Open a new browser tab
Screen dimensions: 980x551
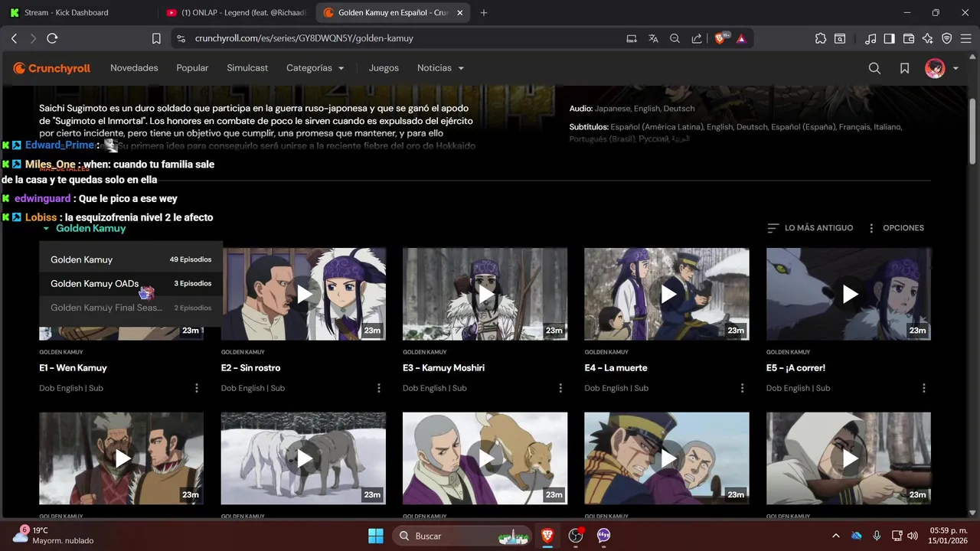tap(484, 12)
